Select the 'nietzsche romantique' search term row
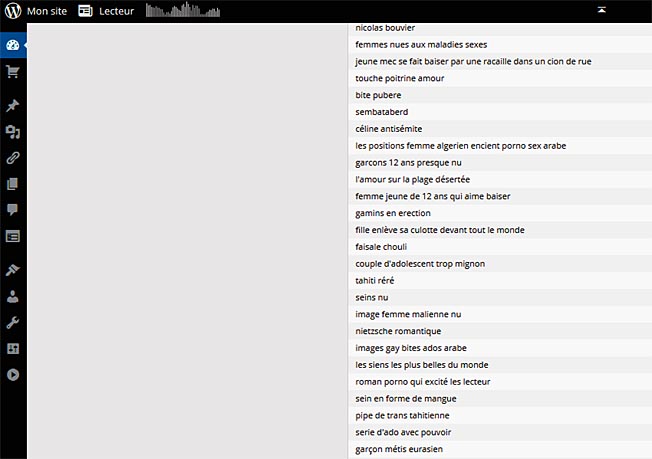 pos(398,331)
